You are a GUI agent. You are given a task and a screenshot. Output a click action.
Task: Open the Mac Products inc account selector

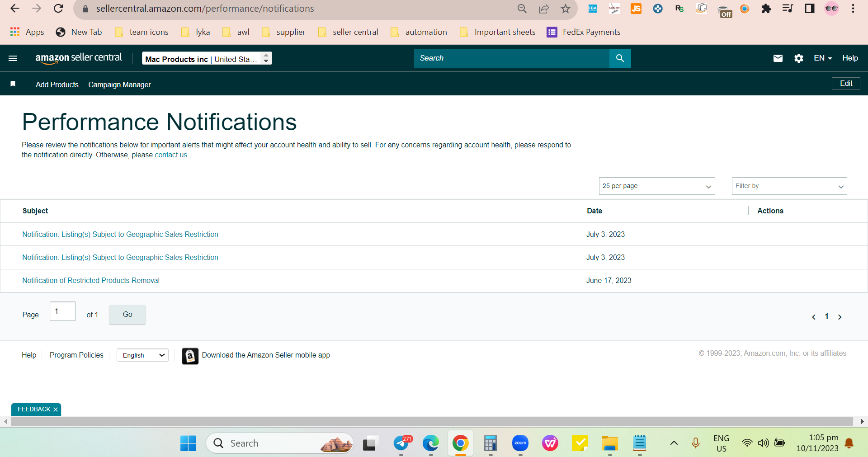point(207,58)
